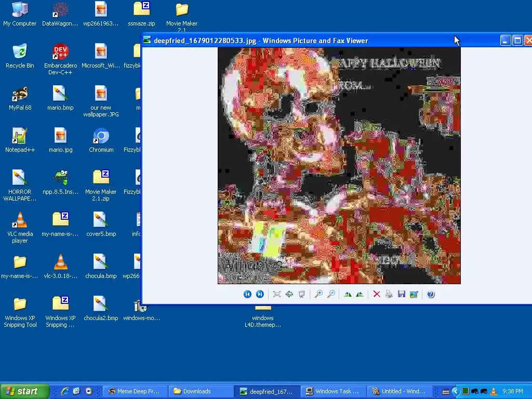Select the Microsoft_Wi... file icon
Image resolution: width=532 pixels, height=399 pixels.
tap(101, 56)
